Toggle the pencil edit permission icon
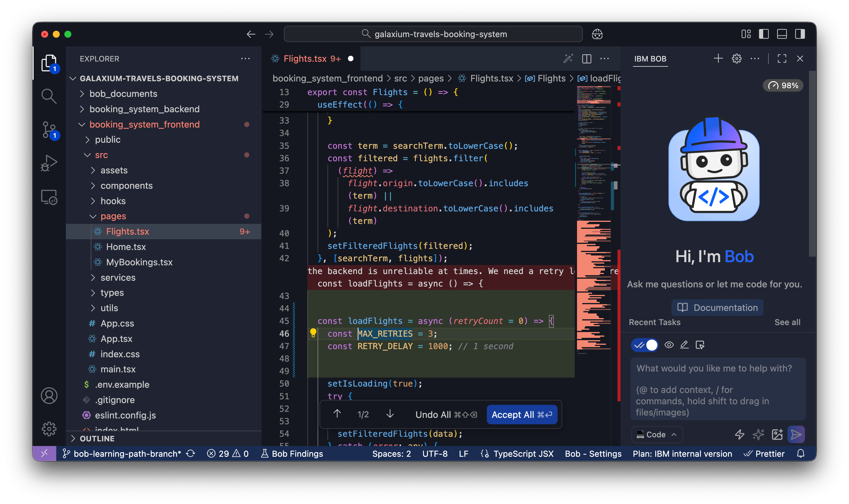The width and height of the screenshot is (849, 504). 684,345
